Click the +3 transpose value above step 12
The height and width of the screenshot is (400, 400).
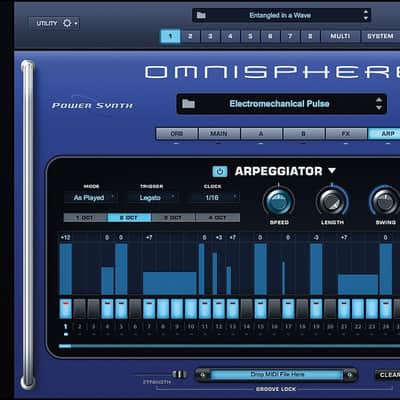tap(219, 237)
